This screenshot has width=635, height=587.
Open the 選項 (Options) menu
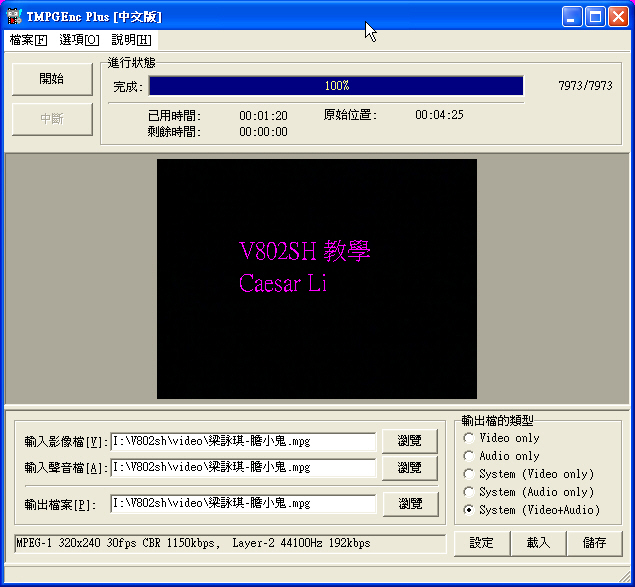pos(80,40)
